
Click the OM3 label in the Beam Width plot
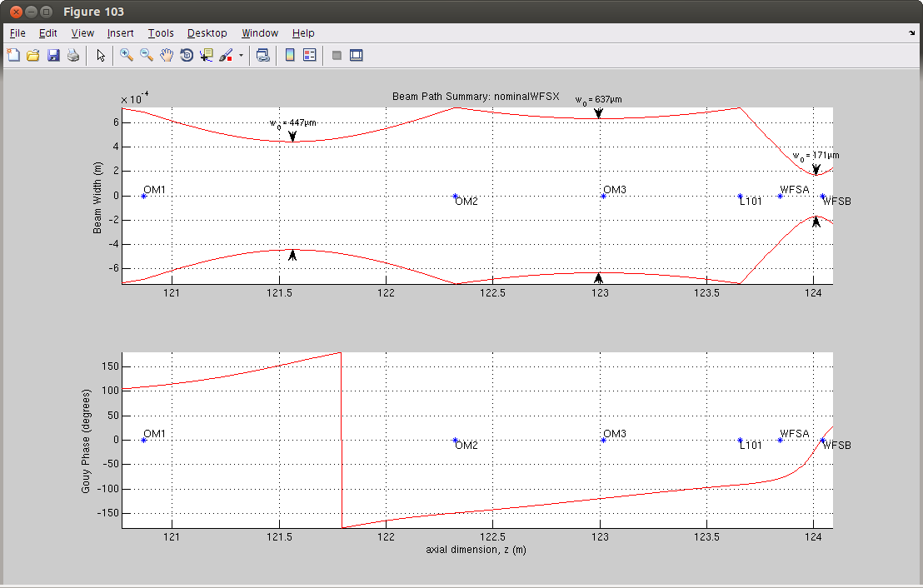click(x=615, y=190)
